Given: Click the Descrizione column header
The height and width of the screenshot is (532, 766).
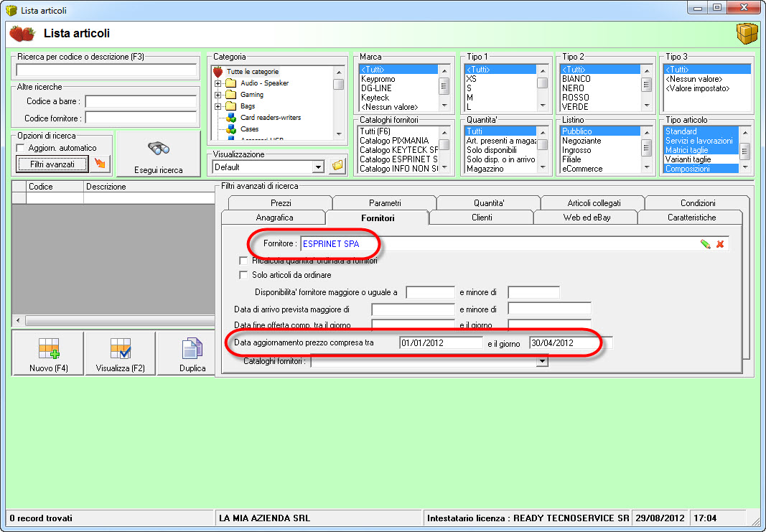Looking at the screenshot, I should pyautogui.click(x=149, y=187).
